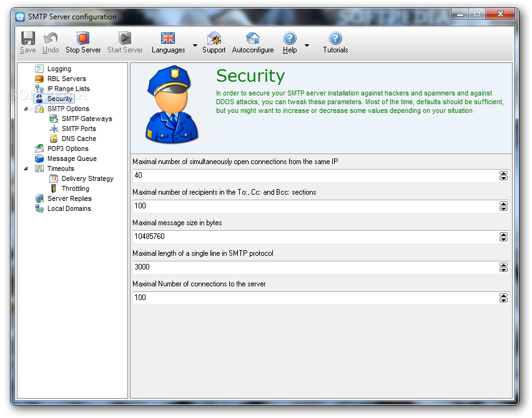
Task: Click the SMTP Gateways icon
Action: [x=54, y=119]
